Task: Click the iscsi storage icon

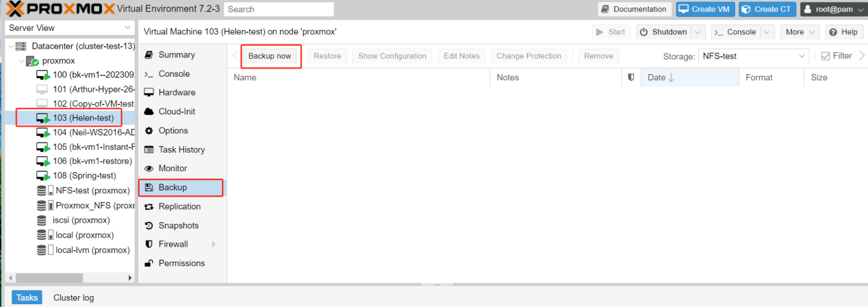Action: [x=42, y=220]
